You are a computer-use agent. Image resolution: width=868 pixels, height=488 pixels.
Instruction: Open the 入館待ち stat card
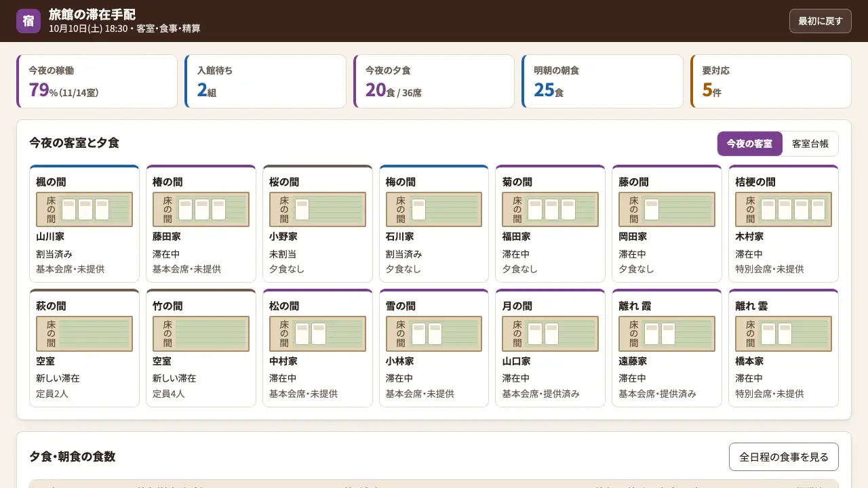(265, 81)
